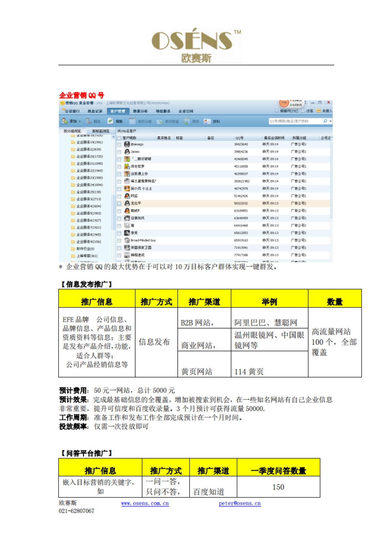This screenshot has width=392, height=555.
Task: Select 按标签浏览 view tab
Action: 101,131
